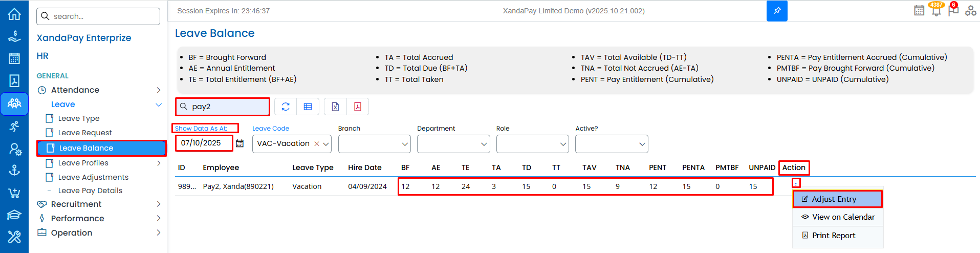The width and height of the screenshot is (980, 253).
Task: Click the sidebar search field
Action: pos(98,16)
